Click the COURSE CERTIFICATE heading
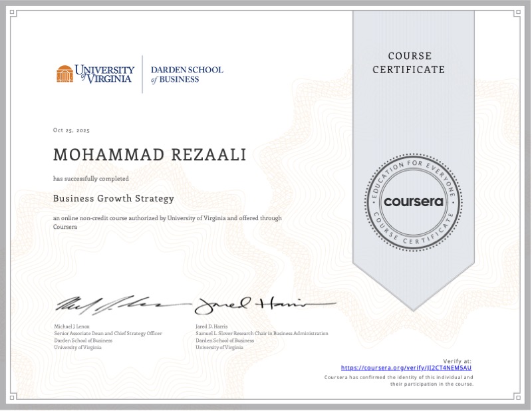This screenshot has height=411, width=532. tap(410, 63)
